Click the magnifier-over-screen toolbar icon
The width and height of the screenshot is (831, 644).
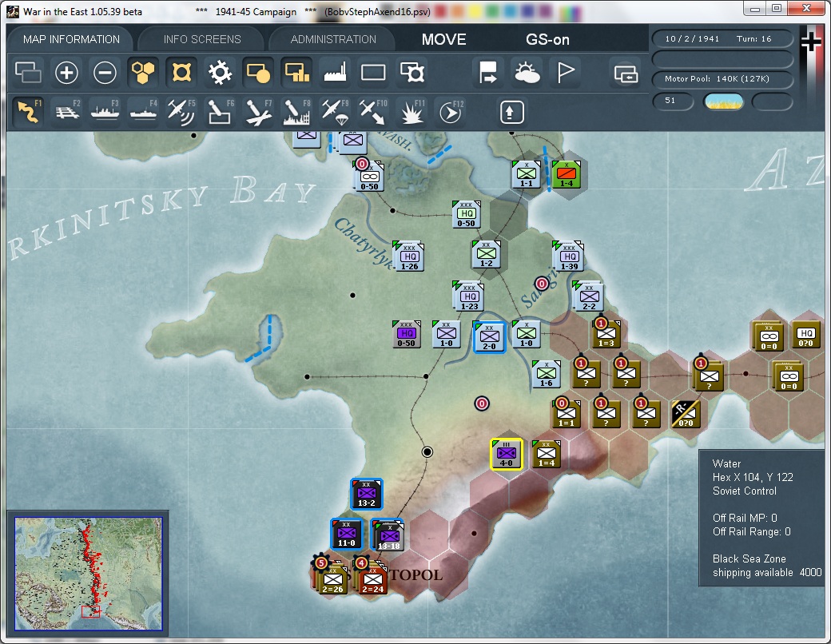[412, 73]
